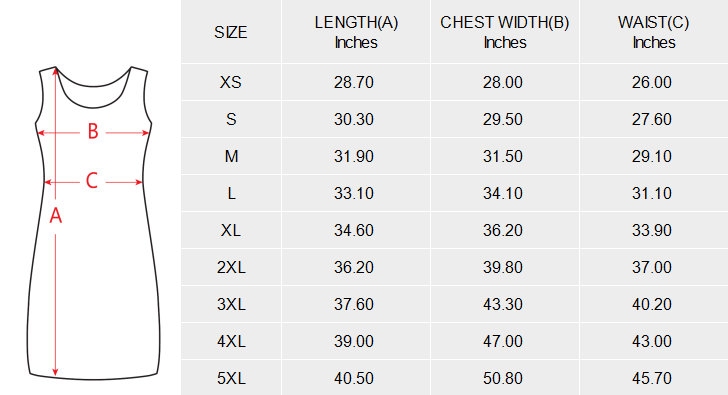Select the S chest width value 29.50
728x395 pixels.
[503, 119]
